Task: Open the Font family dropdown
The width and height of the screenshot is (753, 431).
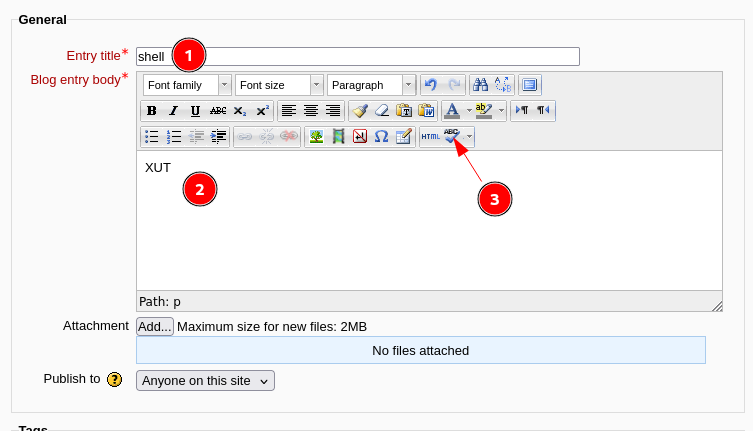Action: tap(187, 85)
